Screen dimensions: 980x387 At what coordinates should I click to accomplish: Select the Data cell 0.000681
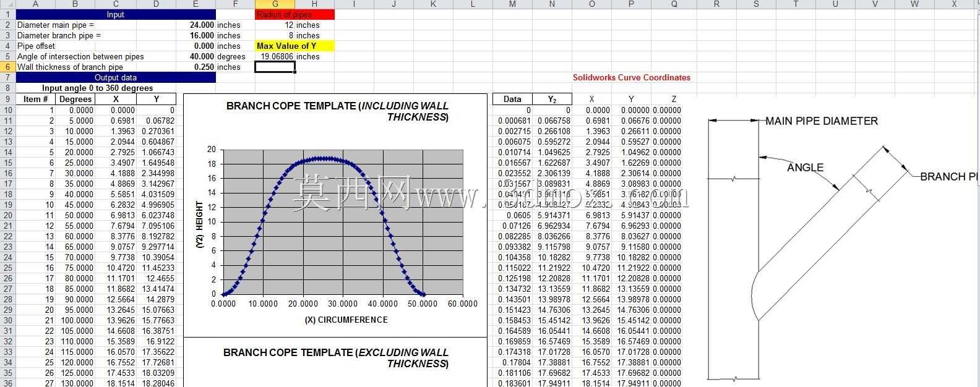[512, 121]
